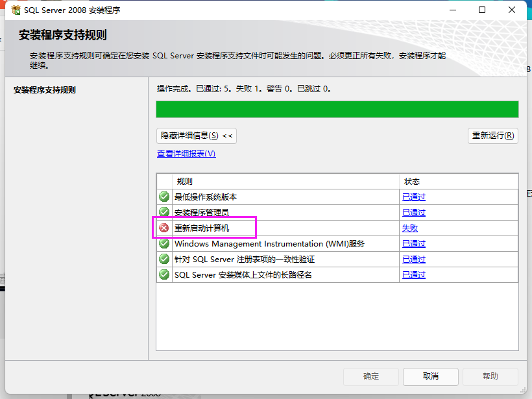The width and height of the screenshot is (532, 399).
Task: Click 已通过 link of the WMI 服务 row
Action: [413, 243]
